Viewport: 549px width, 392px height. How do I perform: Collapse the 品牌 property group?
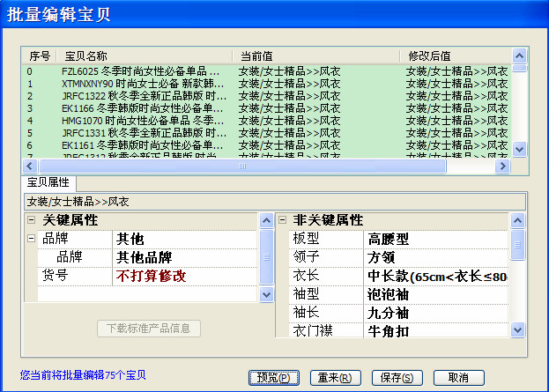tap(31, 239)
